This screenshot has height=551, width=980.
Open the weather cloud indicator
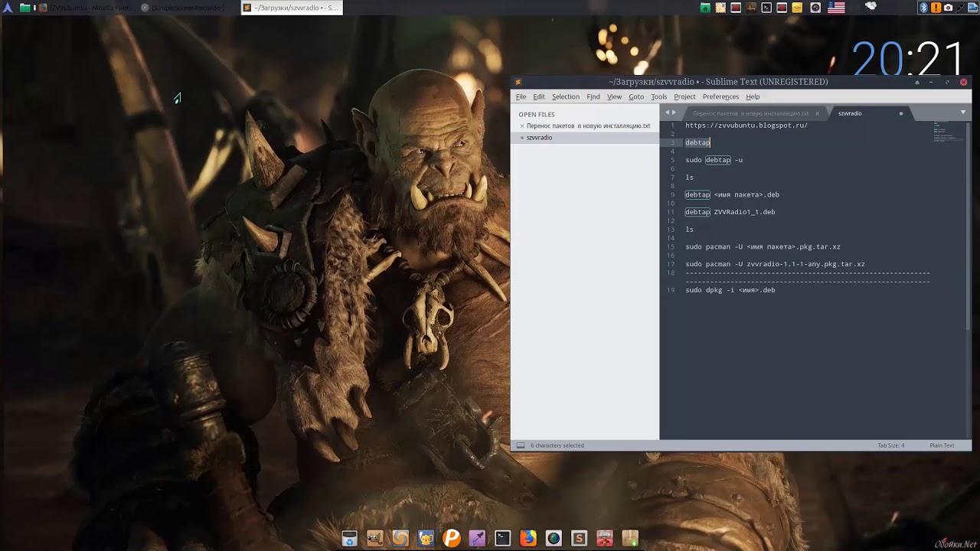(x=871, y=7)
